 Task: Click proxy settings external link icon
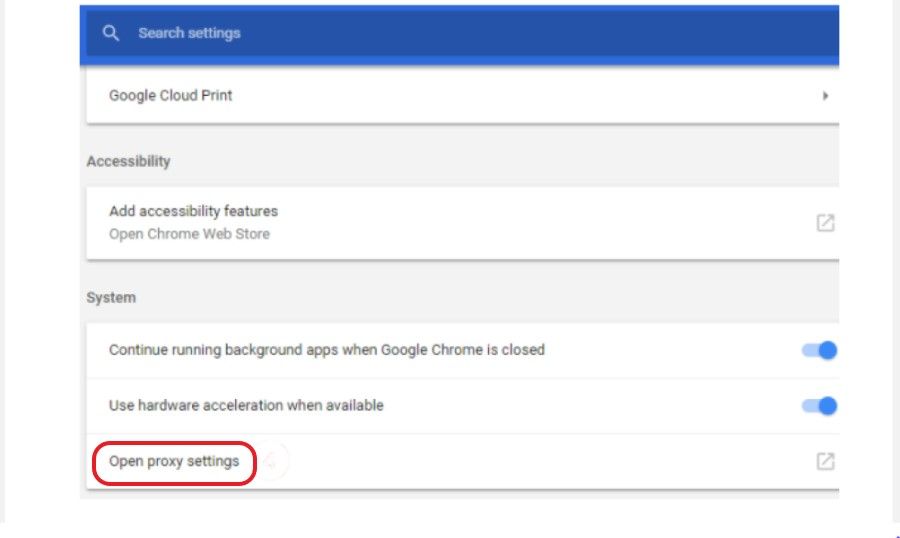tap(825, 462)
